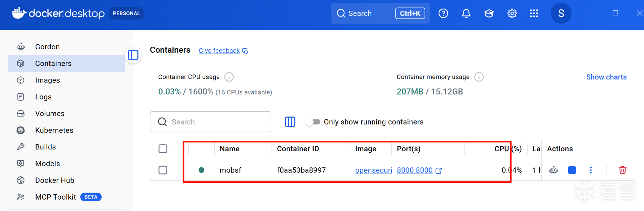644x211 pixels.
Task: Click the Show charts link
Action: click(606, 77)
